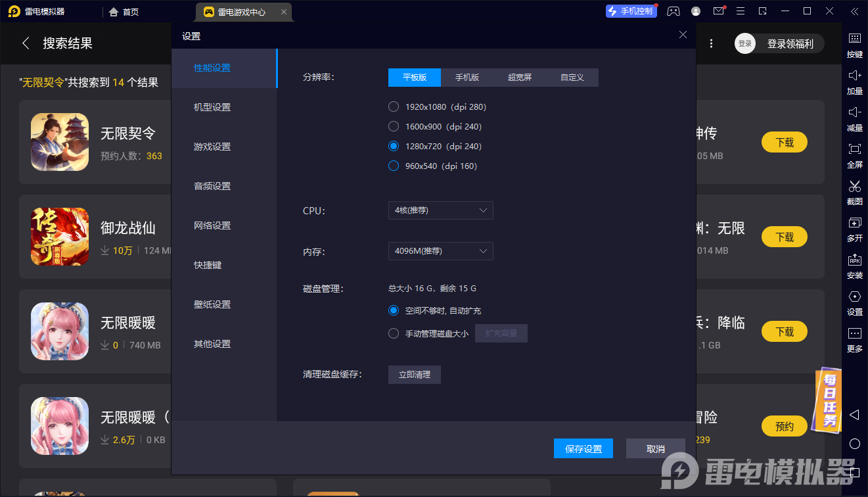Click 立即清理 to clean disk cache

[414, 375]
